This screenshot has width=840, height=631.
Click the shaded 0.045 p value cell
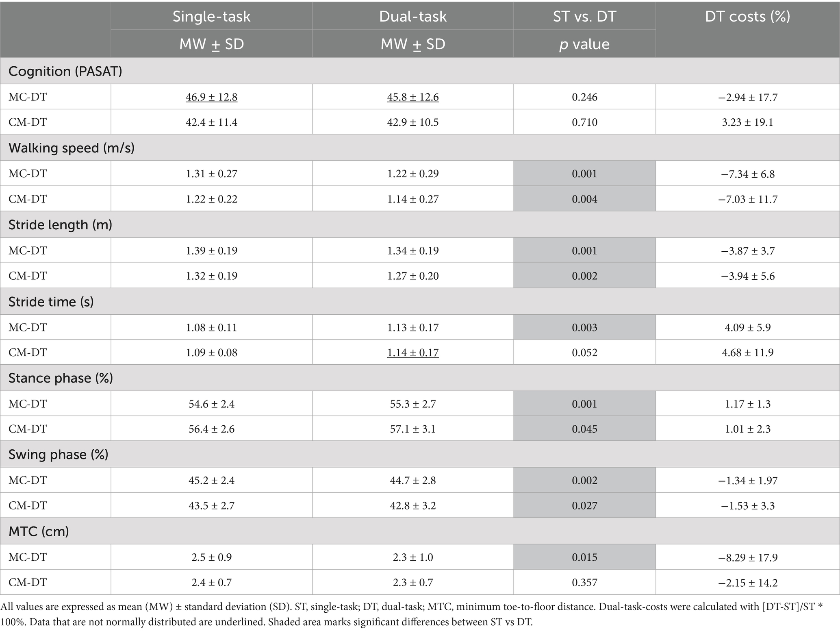pos(584,429)
